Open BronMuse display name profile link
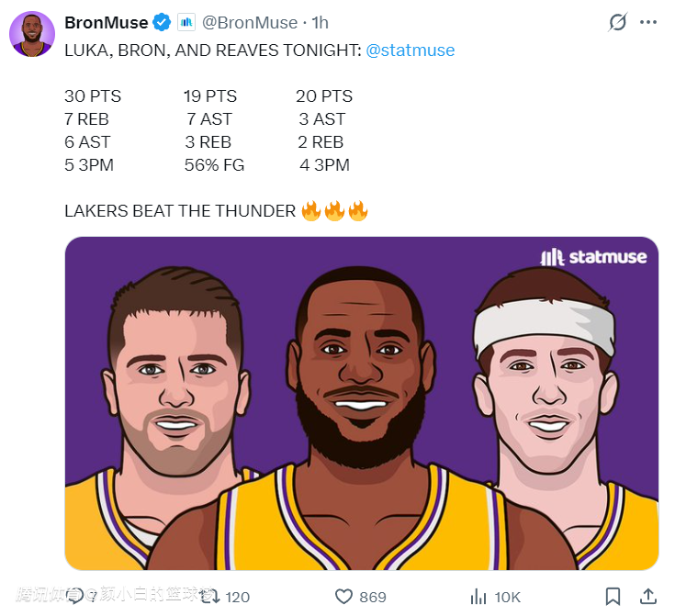Screen dimensions: 675x616 coord(106,22)
